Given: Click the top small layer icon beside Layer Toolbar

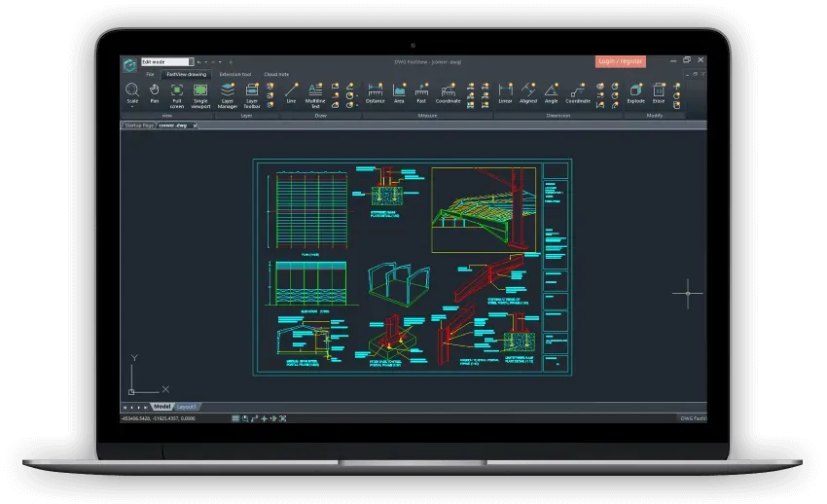Looking at the screenshot, I should point(270,86).
